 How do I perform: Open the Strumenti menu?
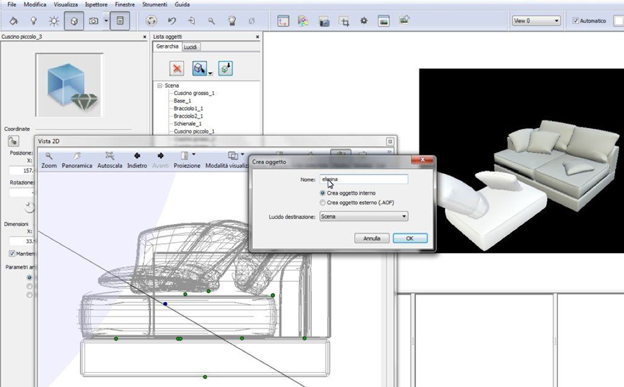tap(154, 4)
